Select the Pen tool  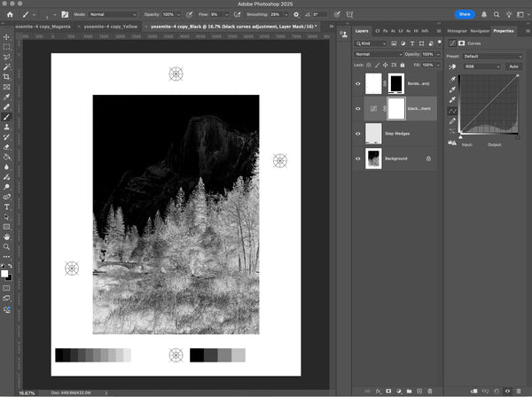click(x=6, y=197)
